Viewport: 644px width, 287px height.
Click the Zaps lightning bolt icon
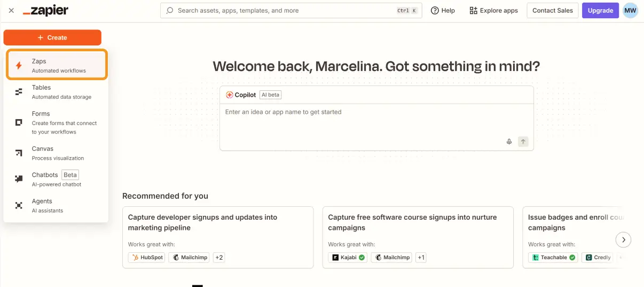tap(19, 66)
